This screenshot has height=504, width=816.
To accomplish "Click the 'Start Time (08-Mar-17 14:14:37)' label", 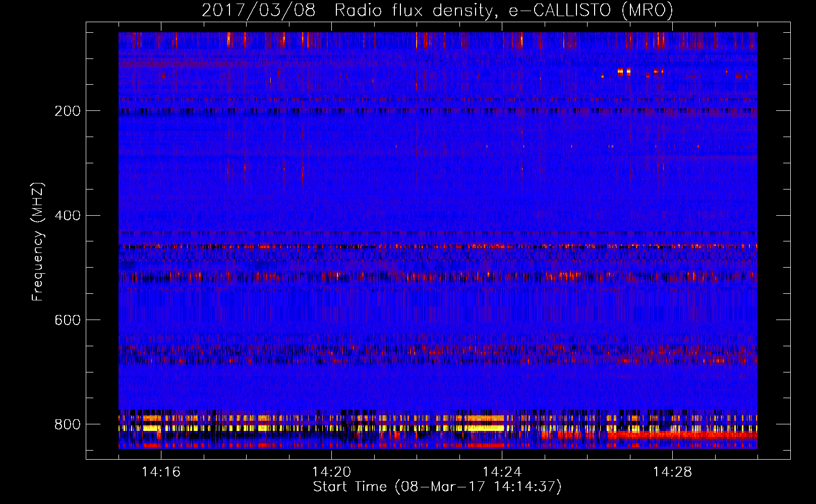I will [437, 487].
